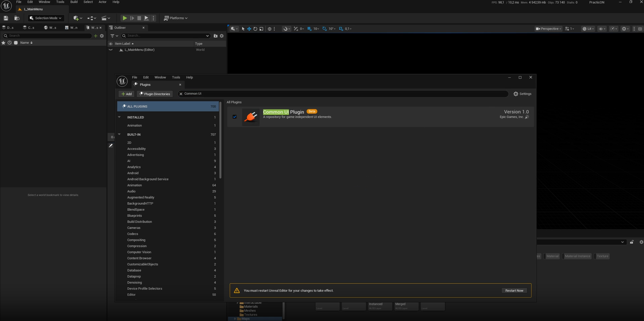Open the Selection Mode dropdown

[46, 18]
